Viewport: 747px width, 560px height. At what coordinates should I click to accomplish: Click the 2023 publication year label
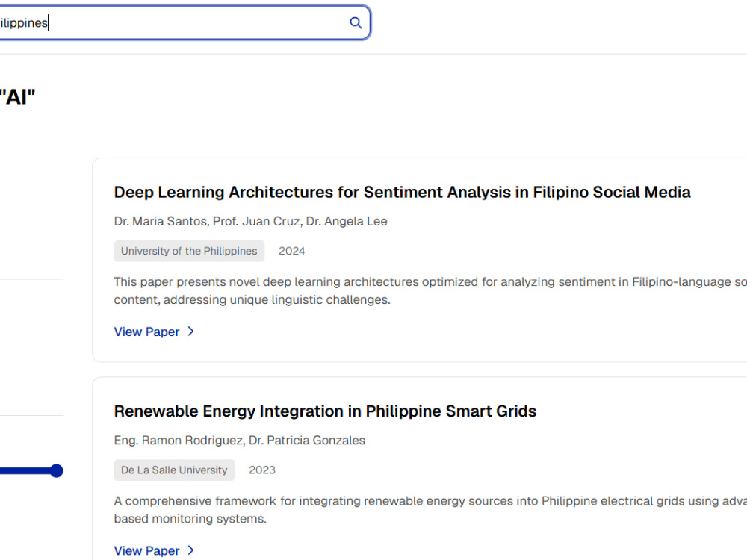pos(262,470)
